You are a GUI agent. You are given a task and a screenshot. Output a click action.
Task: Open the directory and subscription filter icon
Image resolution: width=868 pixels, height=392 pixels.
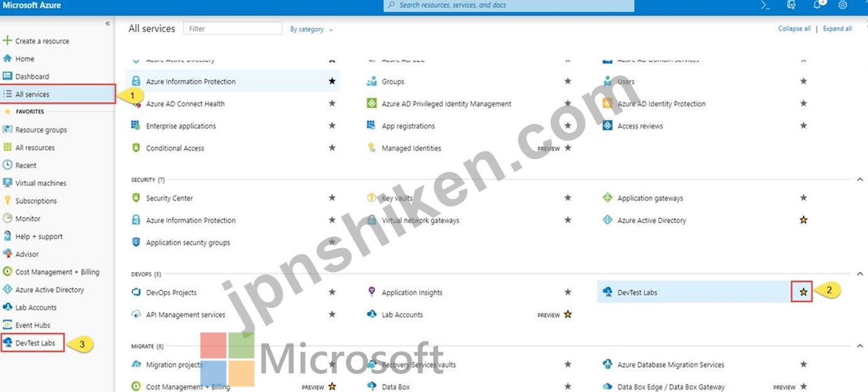point(791,5)
